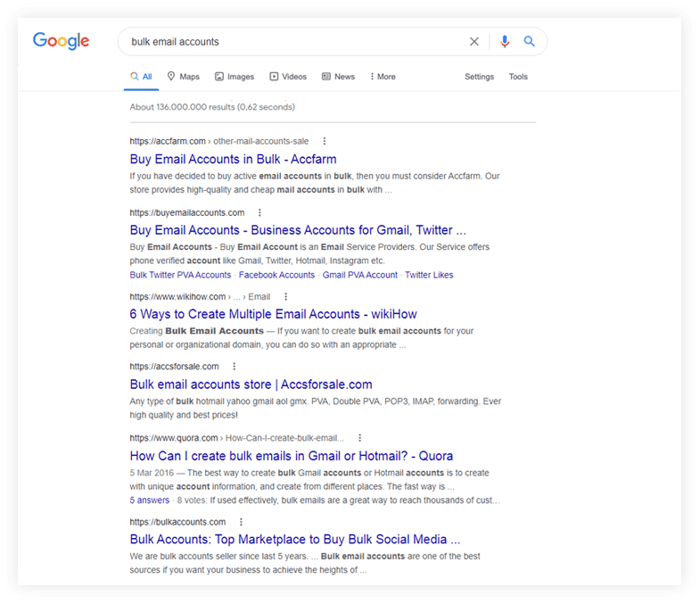Viewport: 700px width, 612px height.
Task: Open the Maps tab
Action: point(183,77)
